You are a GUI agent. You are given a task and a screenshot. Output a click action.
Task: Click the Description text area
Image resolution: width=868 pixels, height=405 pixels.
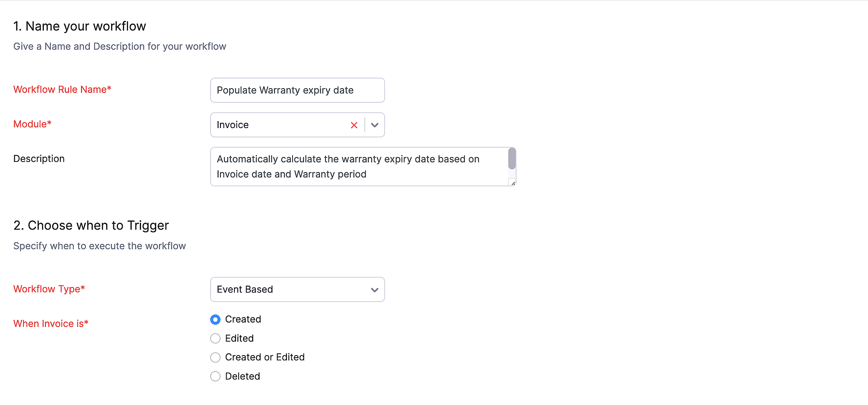pos(360,167)
